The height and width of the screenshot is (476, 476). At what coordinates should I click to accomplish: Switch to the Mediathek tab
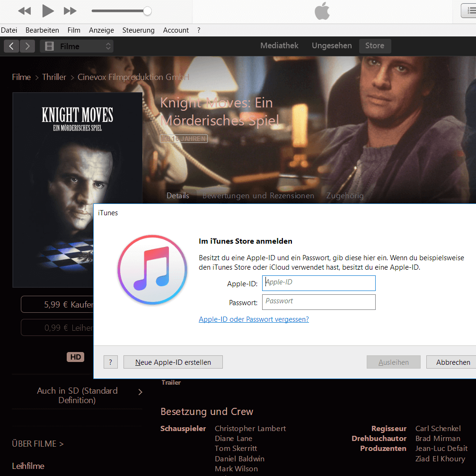tap(279, 45)
